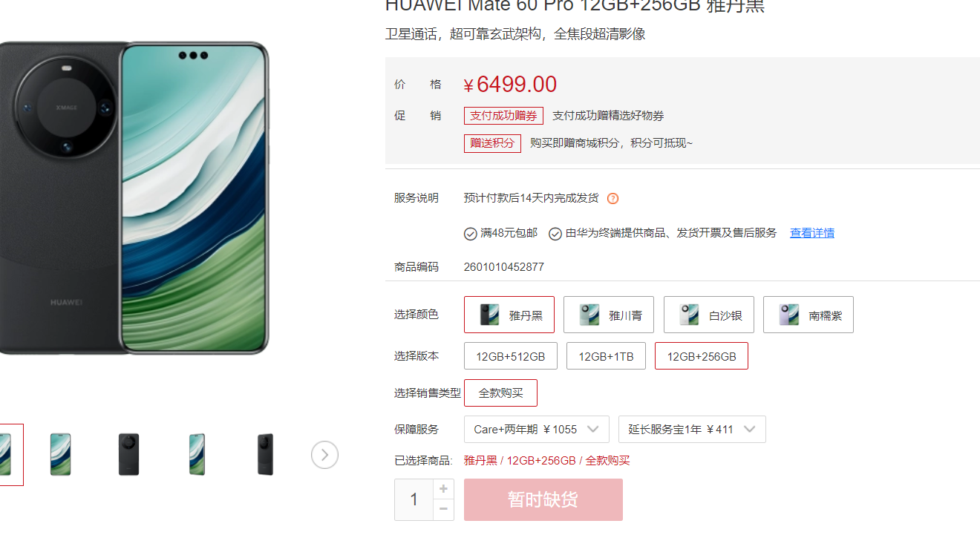This screenshot has height=535, width=980.
Task: Select 雅丹黑 color option
Action: coord(509,315)
